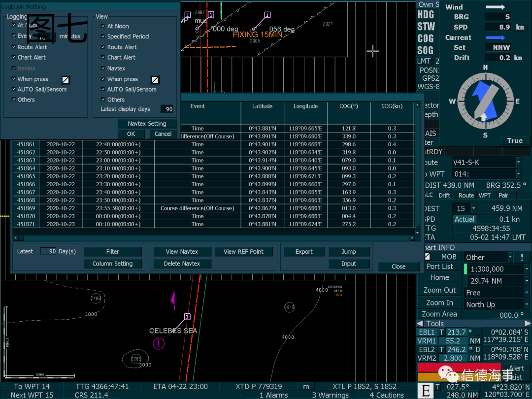Click the 4 Cautions status text
Screen dimensions: 532x399
point(387,395)
